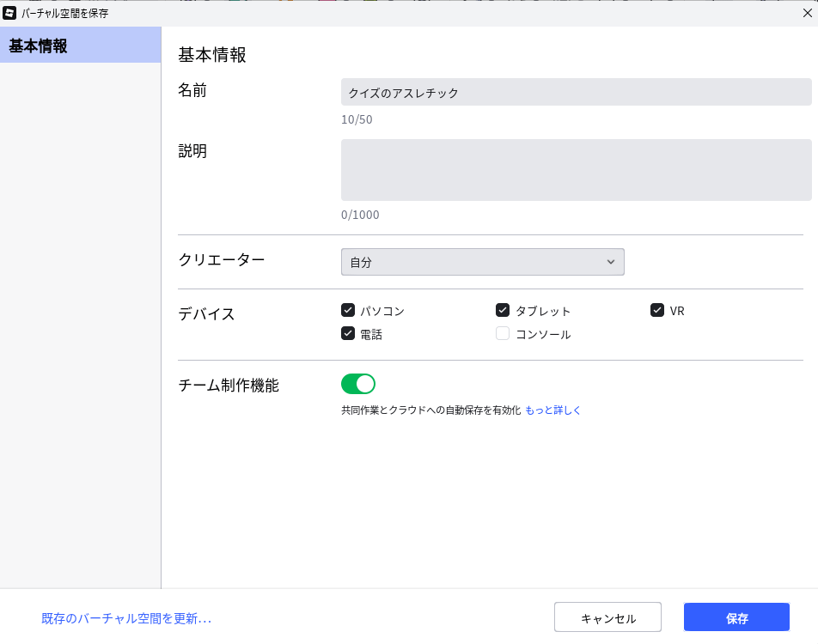Click the キャンセル button
Screen dimensions: 818x644
coord(607,617)
